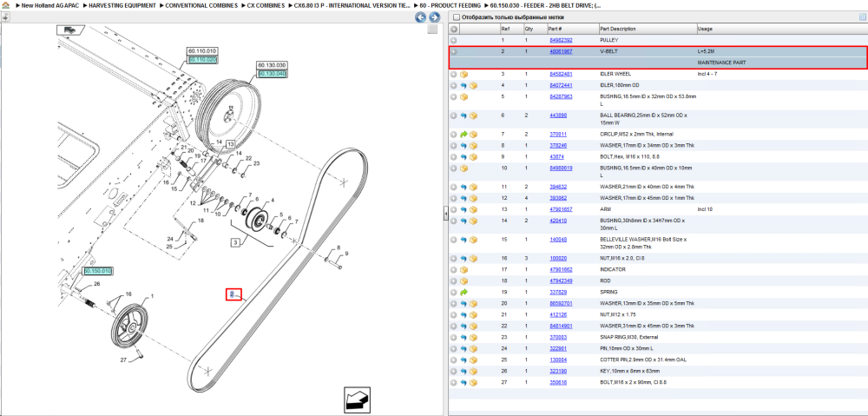Image resolution: width=868 pixels, height=416 pixels.
Task: Sort by Part # column header
Action: click(x=556, y=29)
